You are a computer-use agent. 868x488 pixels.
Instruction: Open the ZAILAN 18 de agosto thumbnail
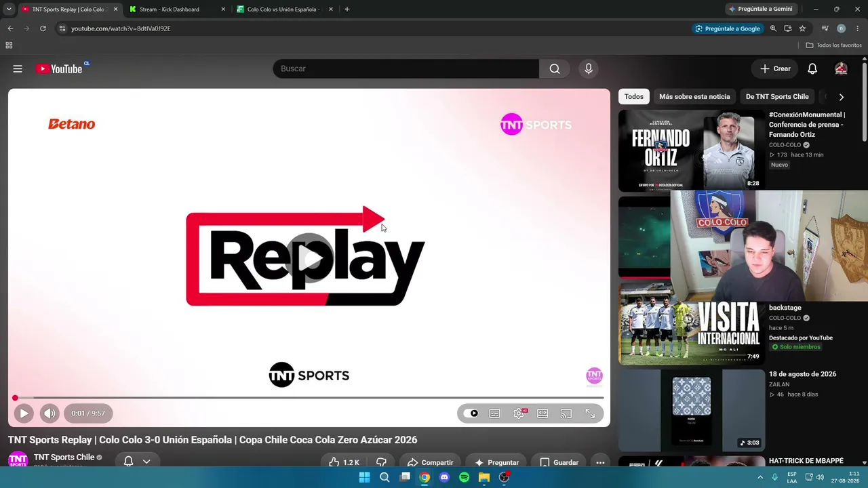tap(691, 410)
